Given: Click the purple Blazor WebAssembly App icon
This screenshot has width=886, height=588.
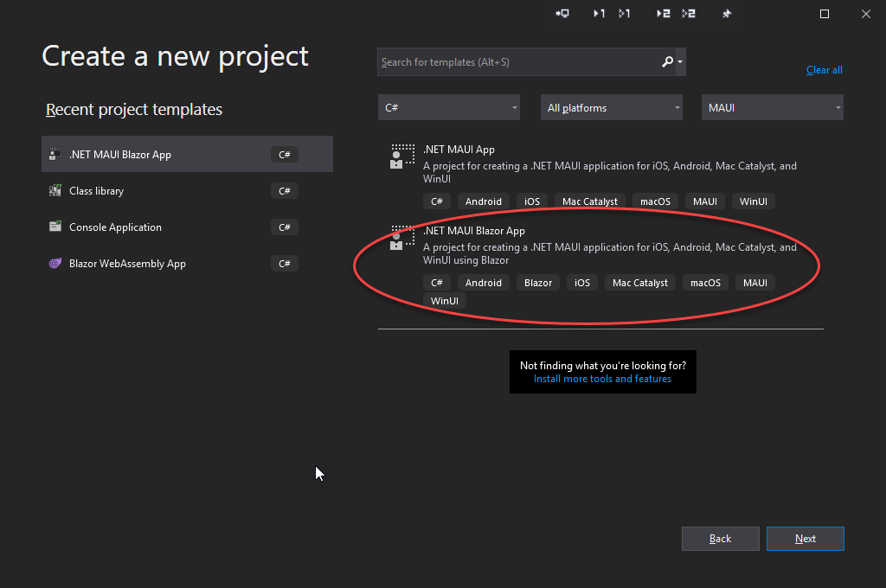Looking at the screenshot, I should tap(55, 263).
